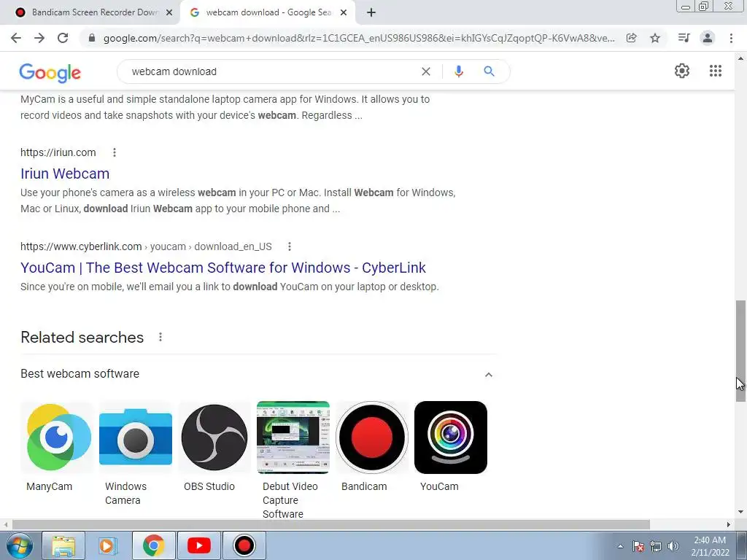Open Google quick settings gear

(x=682, y=71)
